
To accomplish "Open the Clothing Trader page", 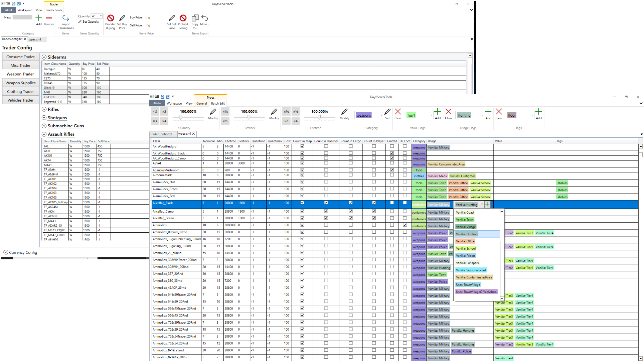I will [x=20, y=92].
